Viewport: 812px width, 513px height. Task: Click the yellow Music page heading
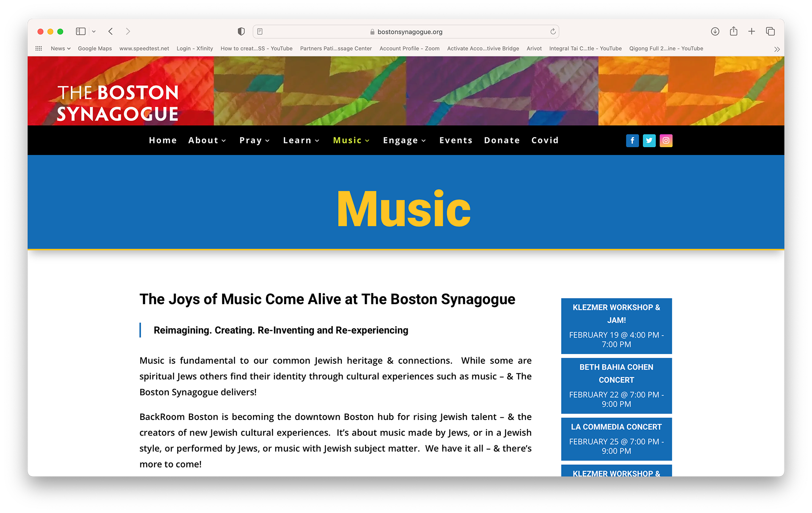click(404, 209)
